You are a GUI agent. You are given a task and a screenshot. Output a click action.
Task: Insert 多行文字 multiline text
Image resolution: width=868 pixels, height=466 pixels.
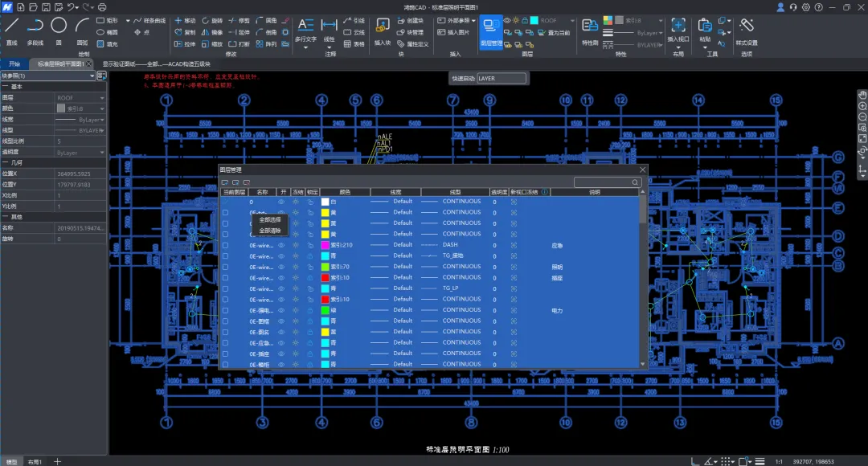coord(305,31)
